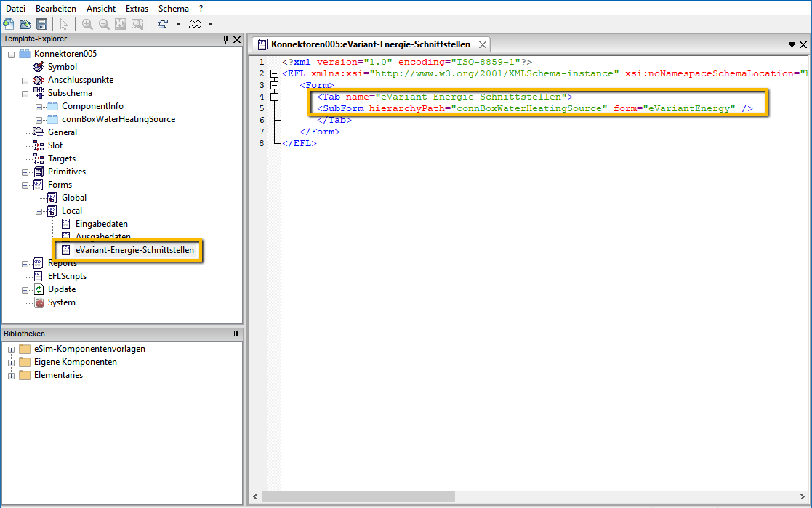Screen dimensions: 812x508
Task: Open the dropdown arrow beside the wavy lines icon
Action: (x=210, y=24)
